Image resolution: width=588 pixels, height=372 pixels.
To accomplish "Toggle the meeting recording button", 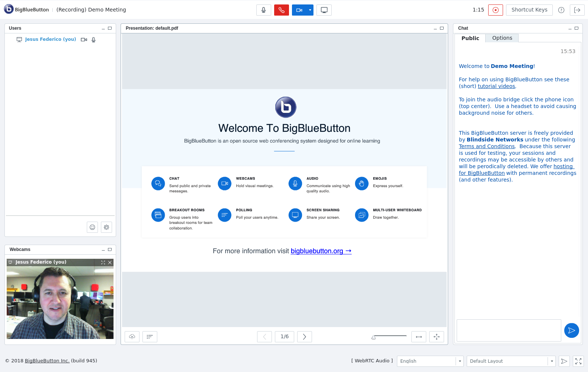I will pyautogui.click(x=495, y=10).
